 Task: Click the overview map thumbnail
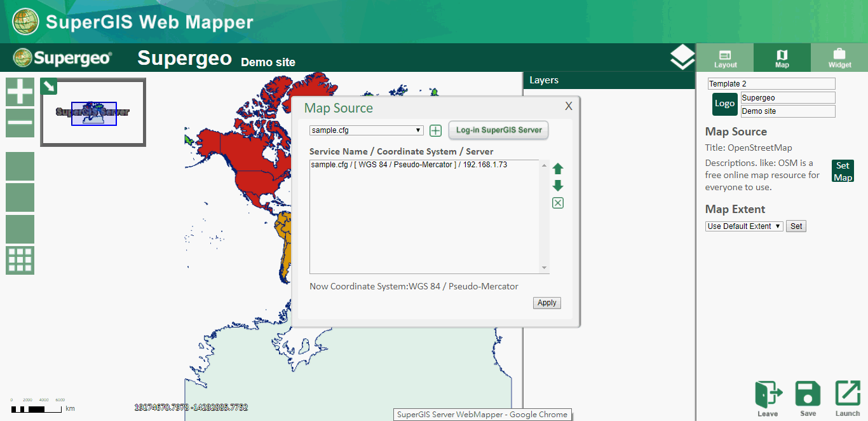click(93, 113)
